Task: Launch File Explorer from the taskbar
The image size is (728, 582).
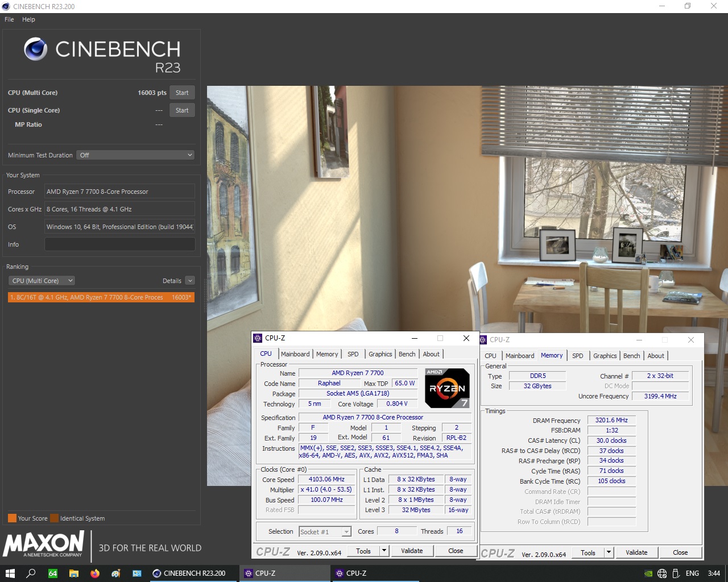Action: pos(73,573)
